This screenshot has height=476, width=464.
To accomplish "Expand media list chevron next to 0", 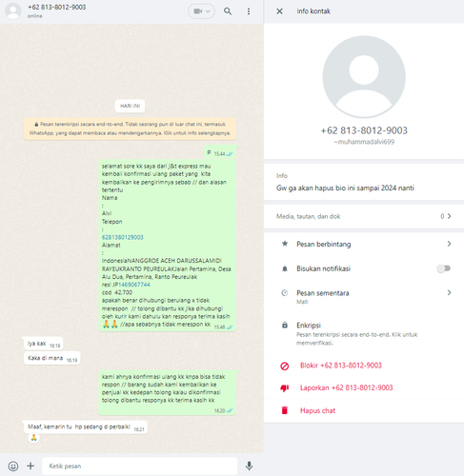I will click(x=449, y=216).
